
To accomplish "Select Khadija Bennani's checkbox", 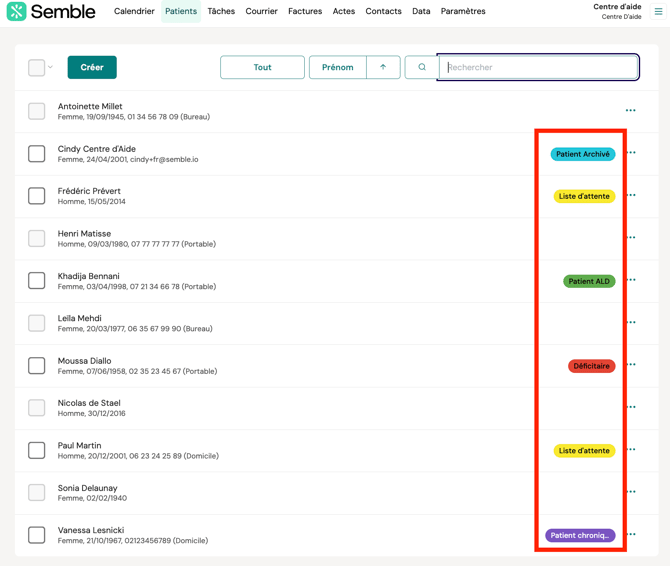I will coord(37,281).
